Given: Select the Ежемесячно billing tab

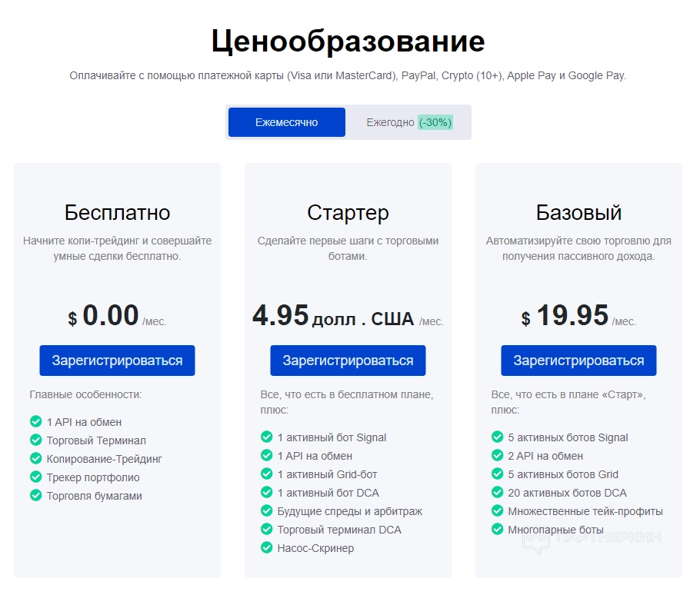Looking at the screenshot, I should click(287, 122).
